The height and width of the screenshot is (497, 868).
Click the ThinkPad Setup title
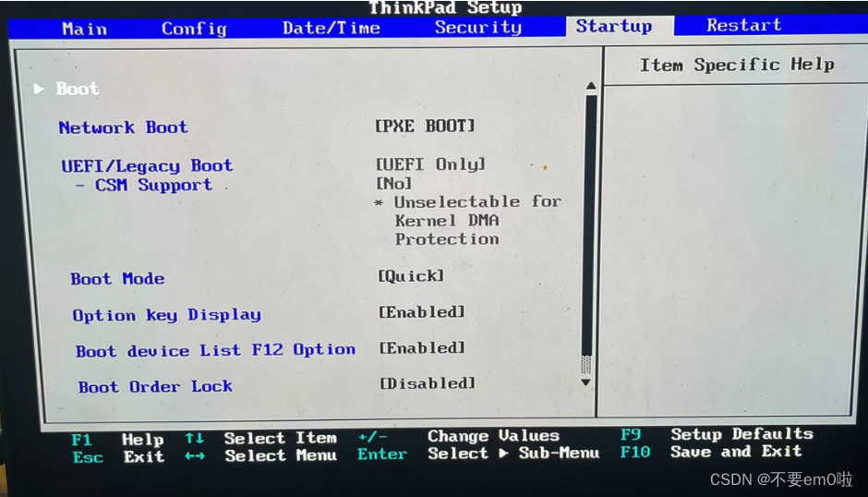[x=446, y=7]
